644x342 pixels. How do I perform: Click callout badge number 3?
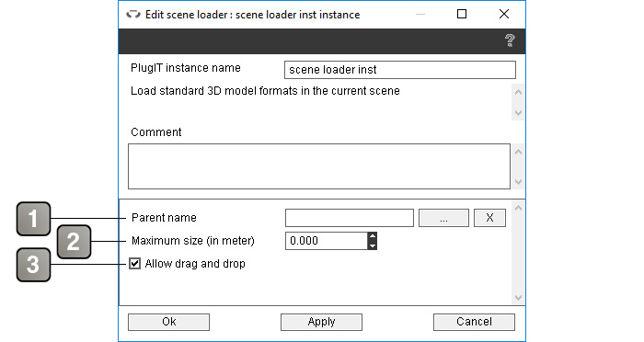pyautogui.click(x=34, y=265)
